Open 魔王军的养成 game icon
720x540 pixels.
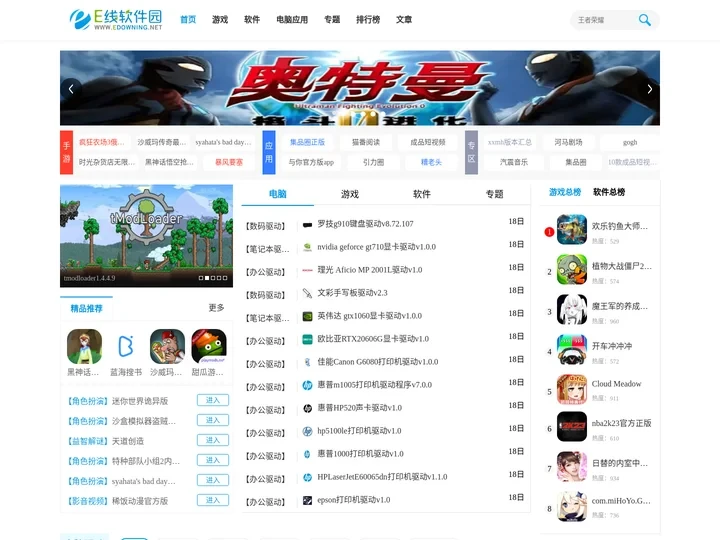point(572,309)
